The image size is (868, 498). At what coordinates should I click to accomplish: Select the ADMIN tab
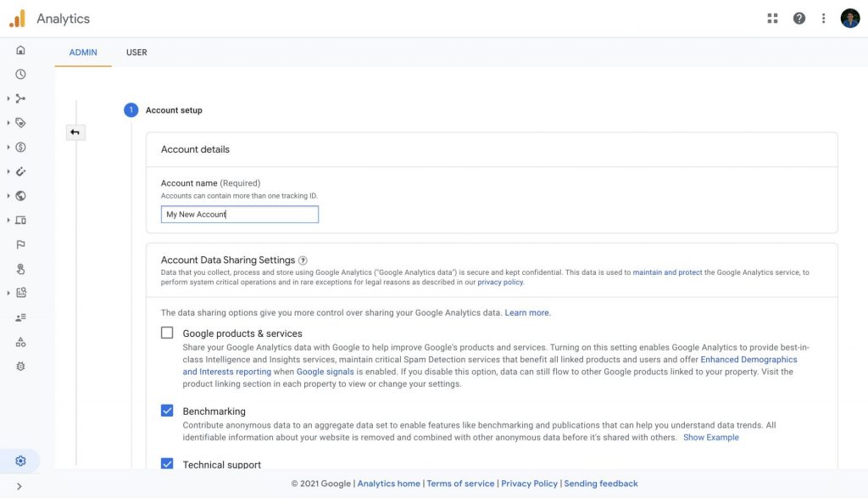point(83,52)
